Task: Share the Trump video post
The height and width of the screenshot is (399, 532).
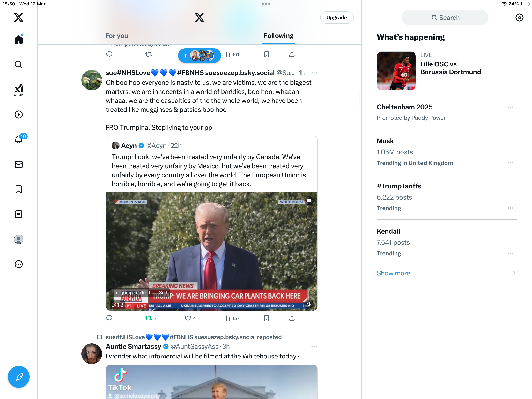Action: pos(292,318)
